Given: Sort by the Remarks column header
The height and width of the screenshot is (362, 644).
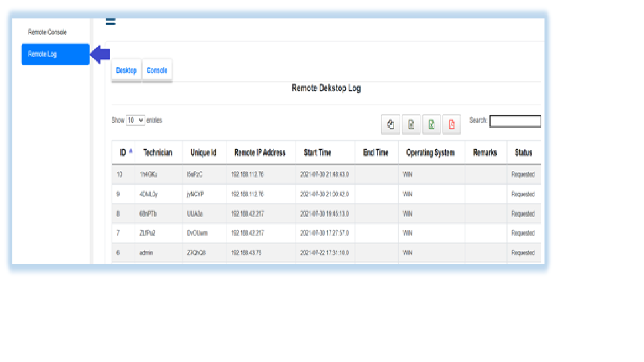Looking at the screenshot, I should coord(485,153).
